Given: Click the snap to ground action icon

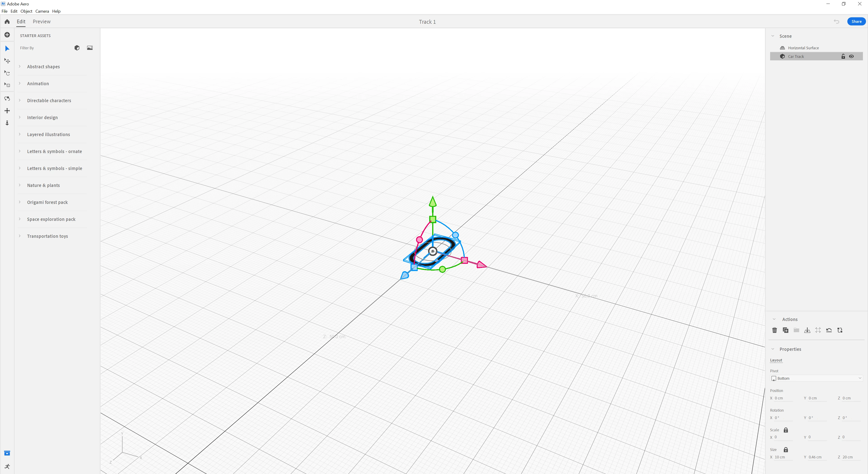Looking at the screenshot, I should (807, 330).
